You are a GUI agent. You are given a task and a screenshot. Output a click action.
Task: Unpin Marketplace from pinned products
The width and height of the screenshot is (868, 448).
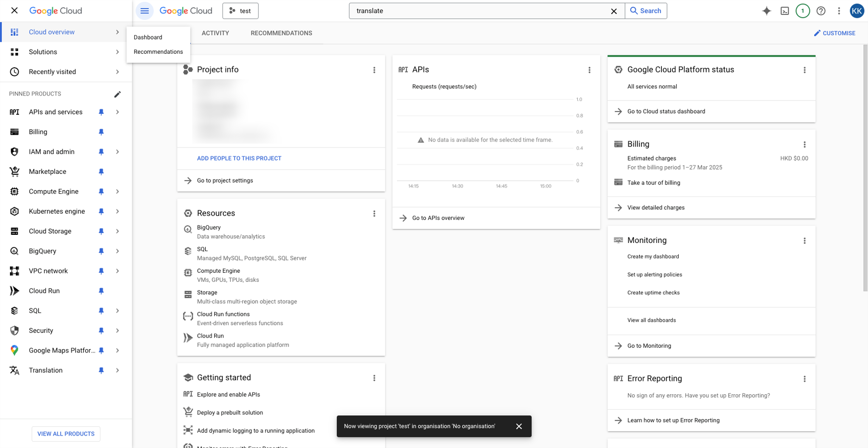click(101, 172)
